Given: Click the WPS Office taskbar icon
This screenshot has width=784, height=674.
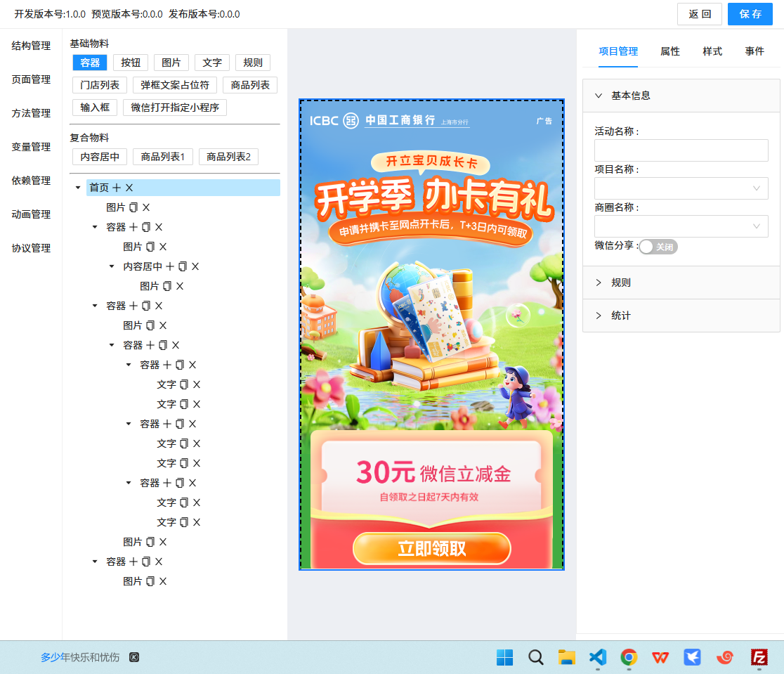Looking at the screenshot, I should [x=660, y=657].
